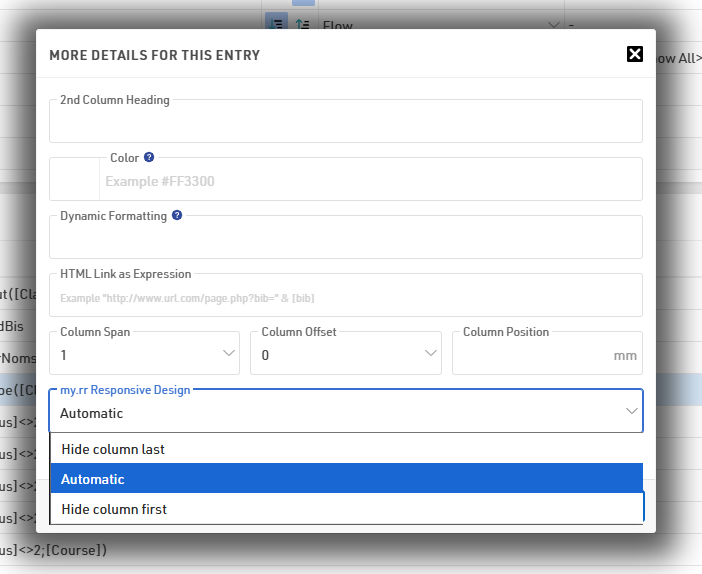
Task: Click the sort ascending icon beside Flow
Action: 302,23
